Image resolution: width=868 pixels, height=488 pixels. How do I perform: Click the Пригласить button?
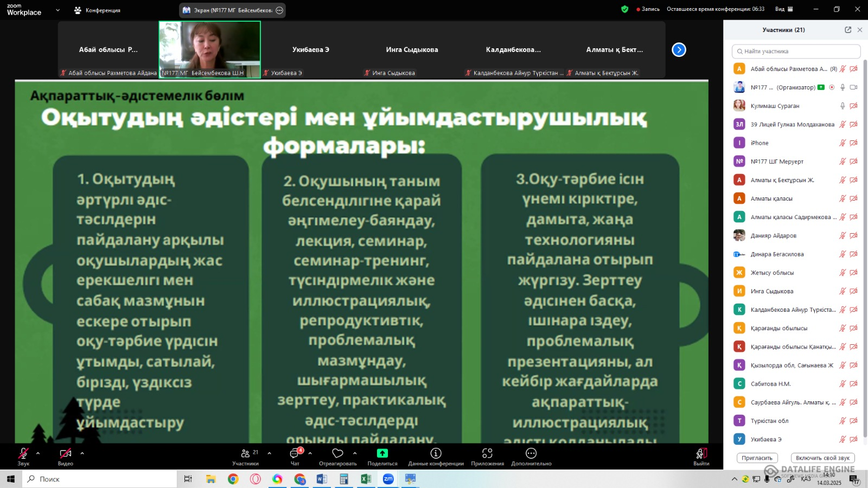pyautogui.click(x=757, y=458)
